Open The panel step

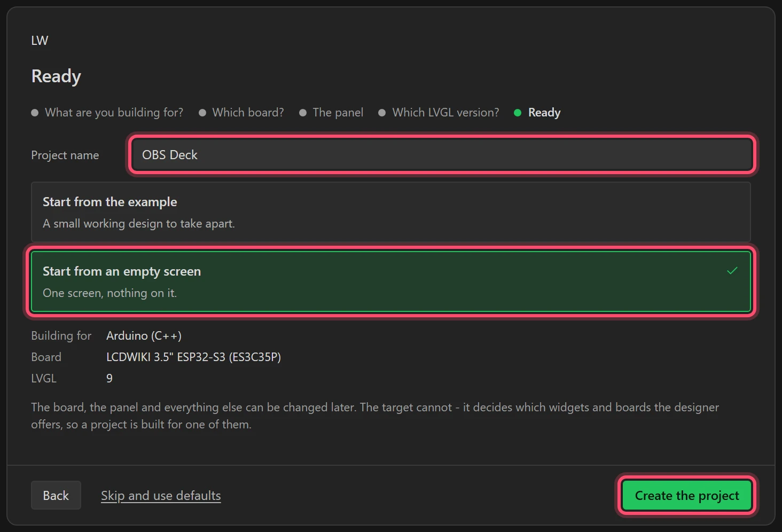coord(331,113)
